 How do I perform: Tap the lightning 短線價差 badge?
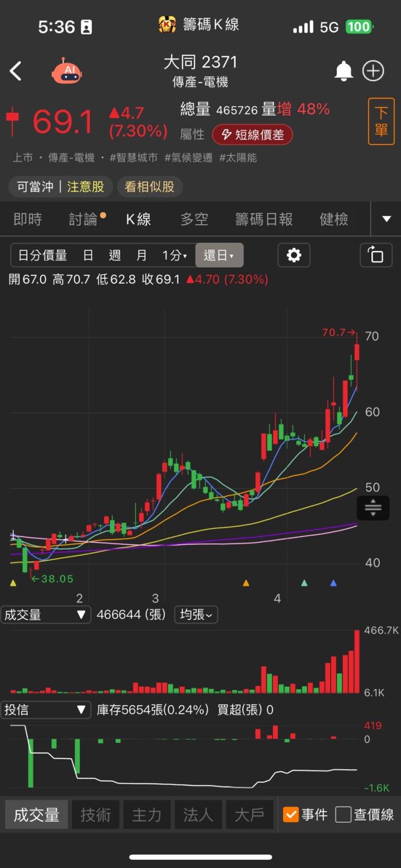point(252,134)
